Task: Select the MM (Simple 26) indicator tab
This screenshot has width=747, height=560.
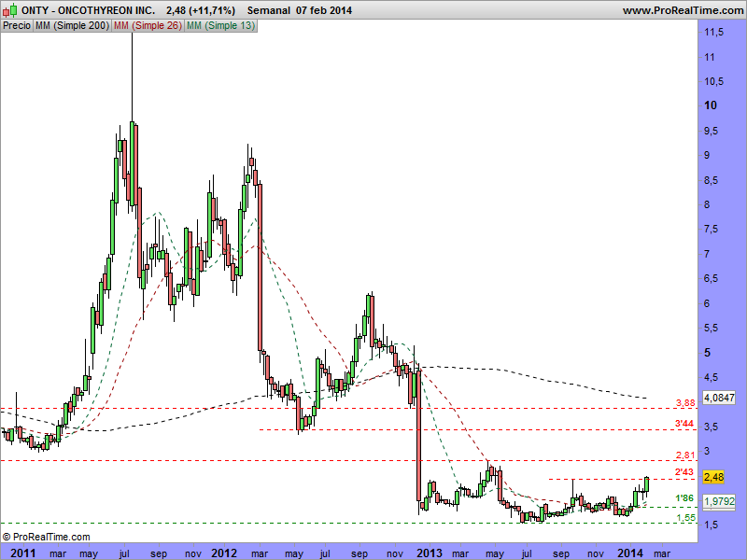Action: [148, 26]
